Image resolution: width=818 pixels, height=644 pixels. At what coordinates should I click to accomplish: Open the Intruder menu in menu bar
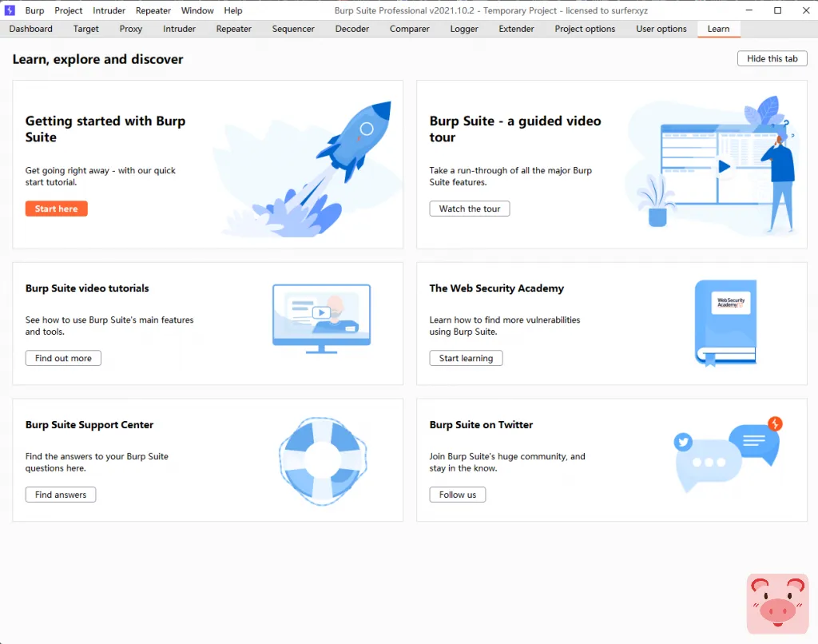[109, 10]
